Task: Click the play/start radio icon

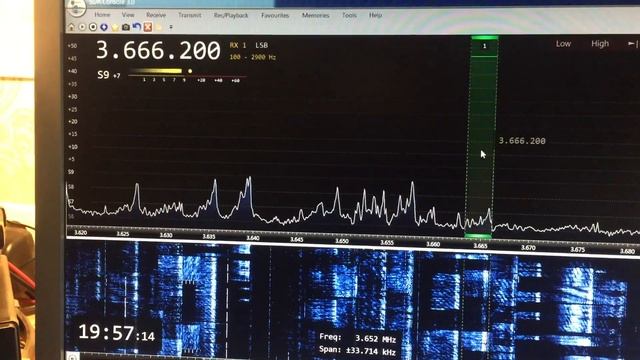Action: point(82,27)
